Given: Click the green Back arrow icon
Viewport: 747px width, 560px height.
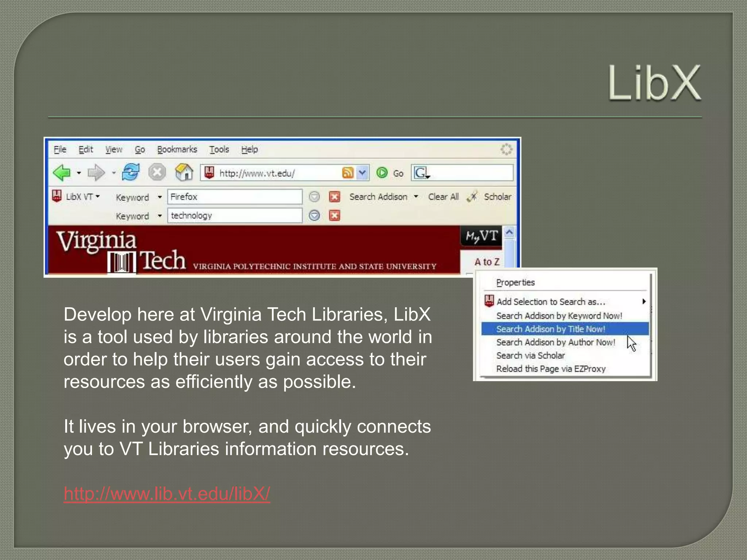Looking at the screenshot, I should pos(62,172).
